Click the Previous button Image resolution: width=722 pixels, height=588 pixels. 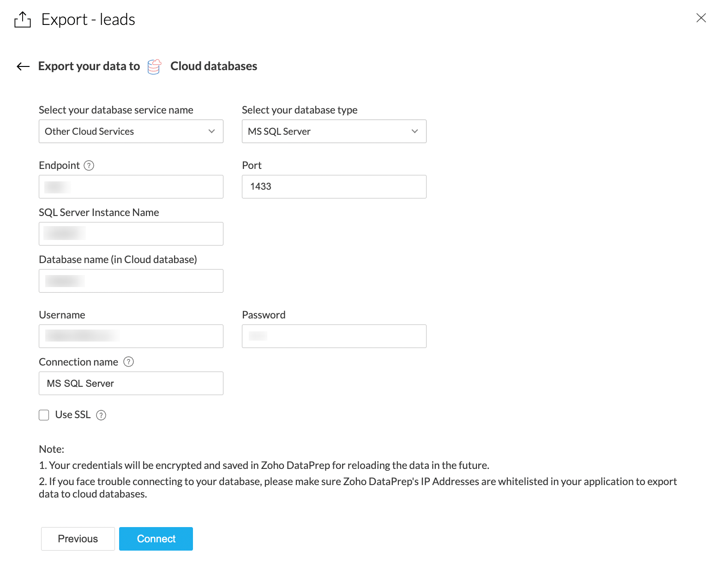click(78, 539)
